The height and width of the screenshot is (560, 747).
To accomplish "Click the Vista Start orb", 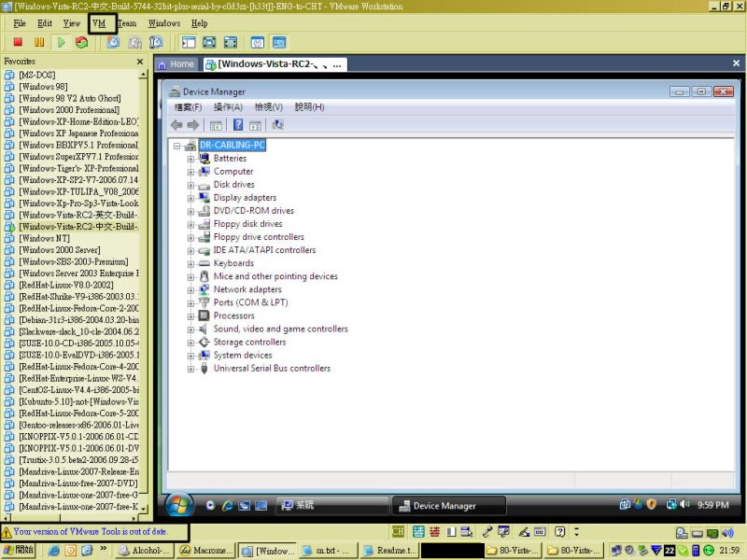I will (179, 505).
